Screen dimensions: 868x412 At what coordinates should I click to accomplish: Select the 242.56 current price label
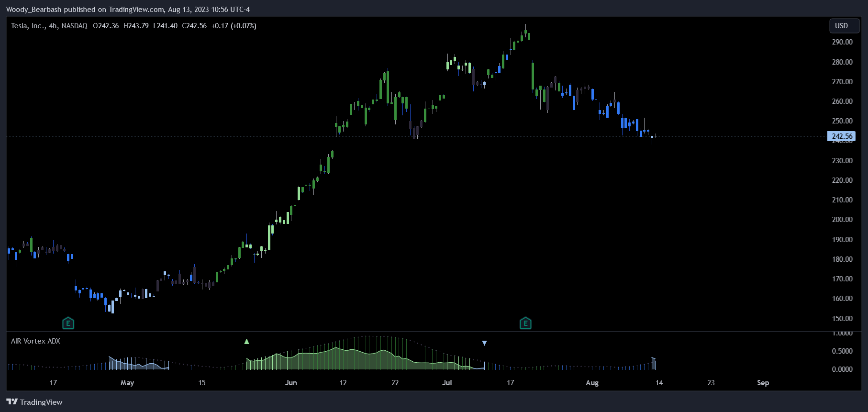(x=841, y=136)
